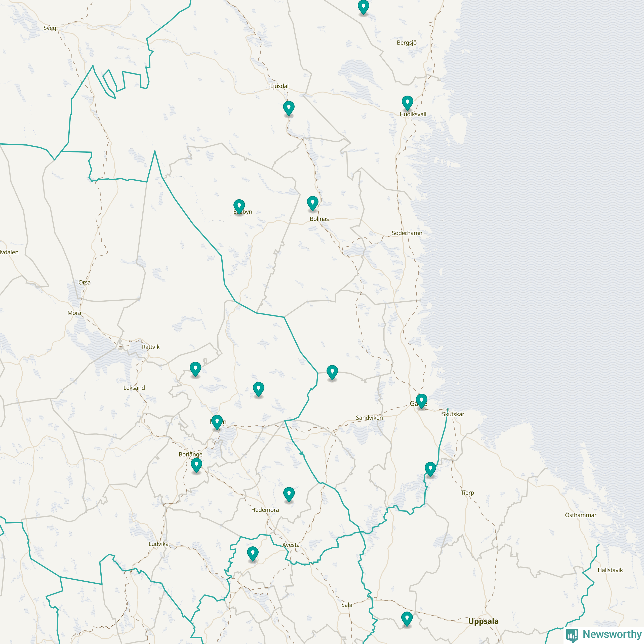Viewport: 644px width, 644px height.
Task: Click the Östhammar town label
Action: pos(580,515)
